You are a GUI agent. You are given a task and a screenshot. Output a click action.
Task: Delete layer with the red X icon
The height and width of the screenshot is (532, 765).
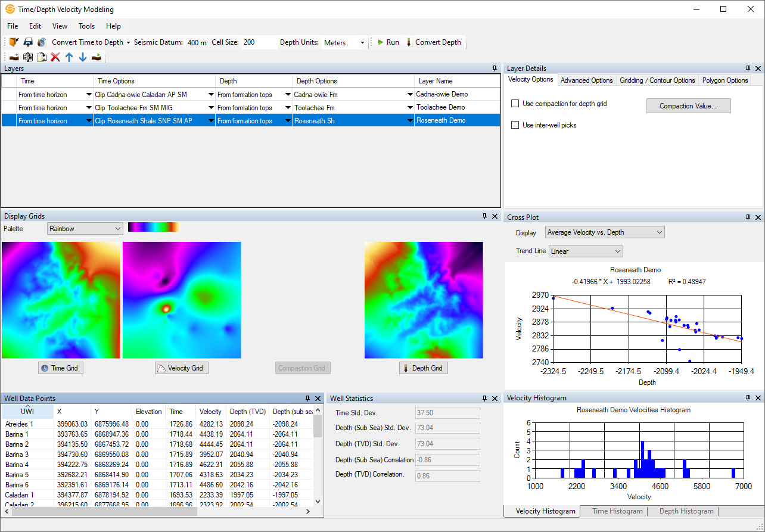pos(55,57)
